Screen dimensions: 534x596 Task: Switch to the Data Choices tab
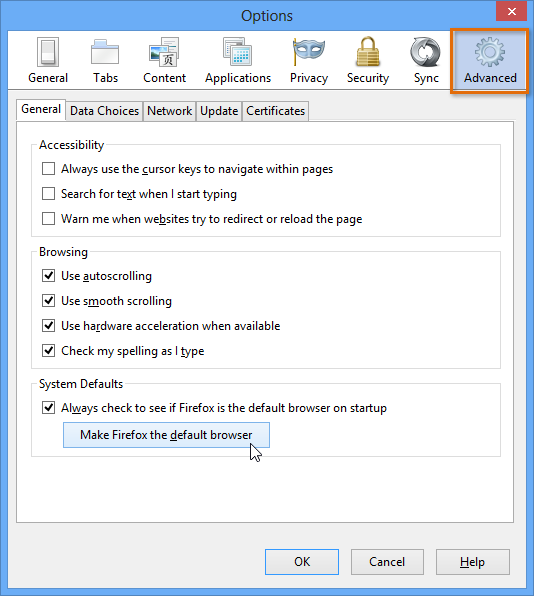pyautogui.click(x=105, y=111)
